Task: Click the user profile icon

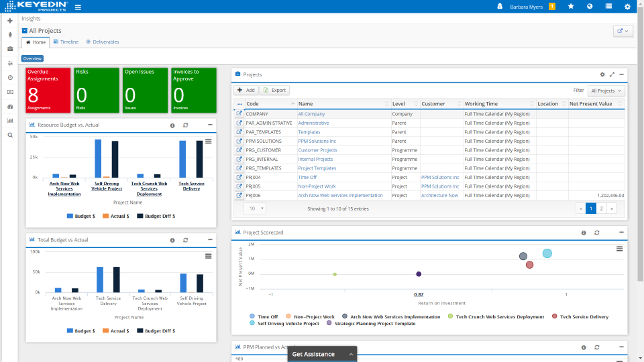Action: (x=500, y=7)
